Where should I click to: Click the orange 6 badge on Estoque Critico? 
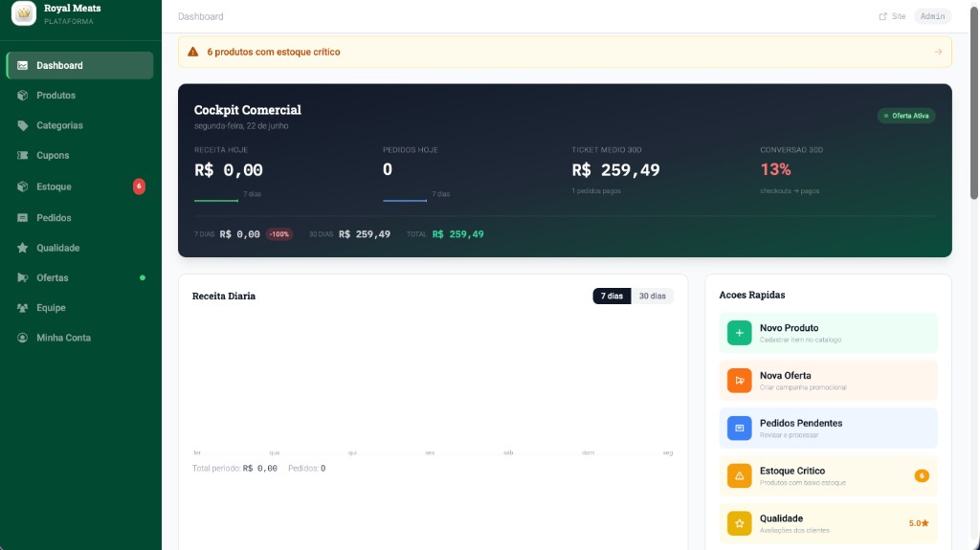tap(922, 475)
